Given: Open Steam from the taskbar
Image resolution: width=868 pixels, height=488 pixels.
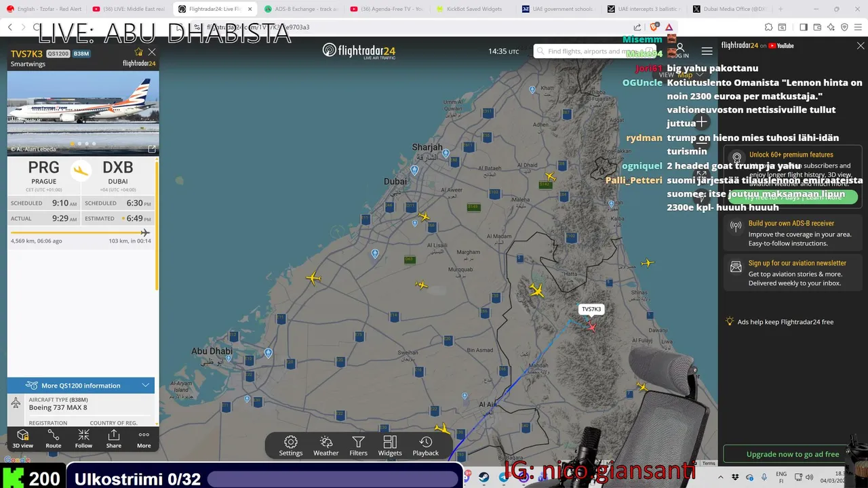Looking at the screenshot, I should pos(484,477).
